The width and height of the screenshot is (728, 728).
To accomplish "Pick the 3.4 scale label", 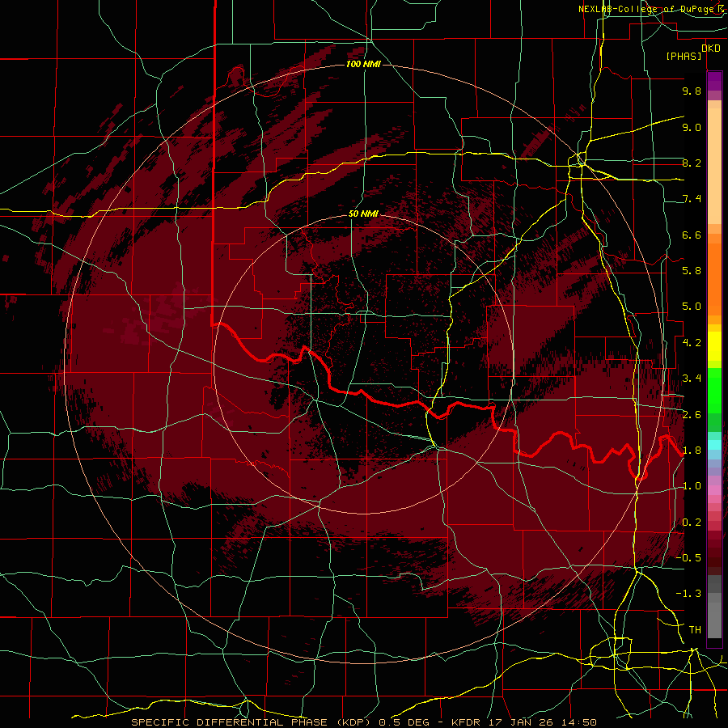I will click(x=692, y=379).
